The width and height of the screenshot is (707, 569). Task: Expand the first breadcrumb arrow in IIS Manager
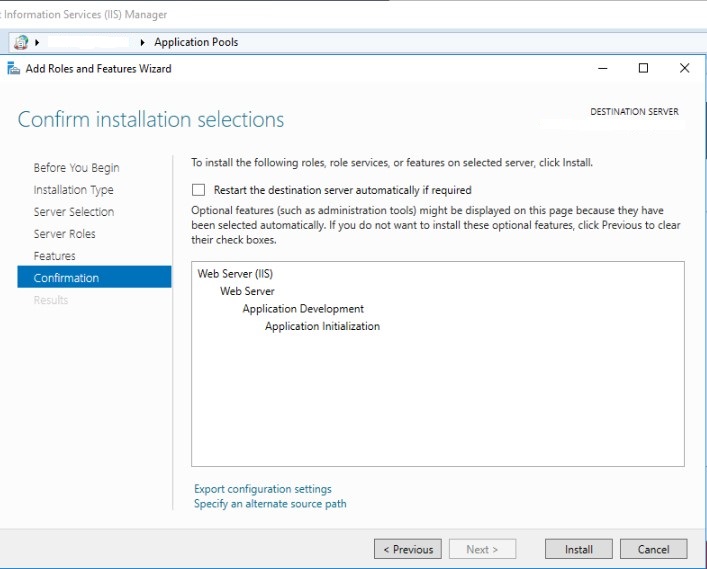[37, 42]
